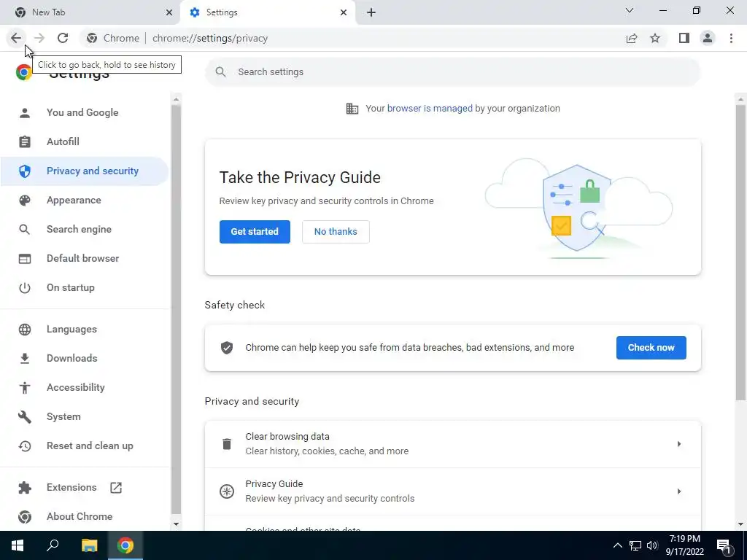Open System settings
The height and width of the screenshot is (560, 747).
click(84, 416)
